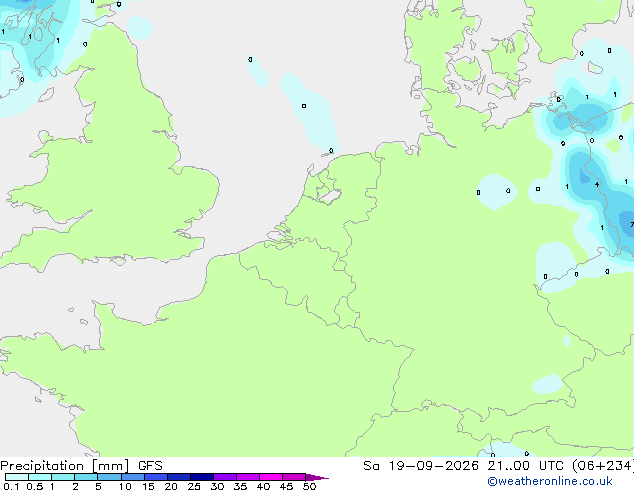
Task: Click the 7 mm value at right edge
Action: pyautogui.click(x=632, y=224)
